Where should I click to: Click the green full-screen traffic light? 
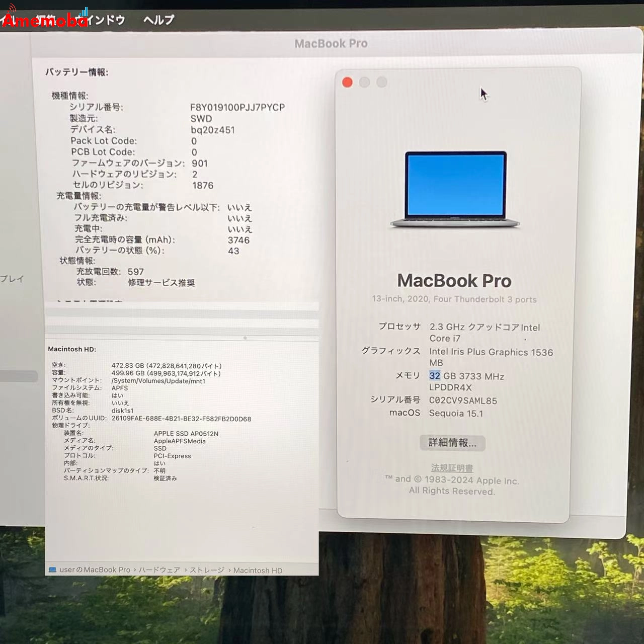[380, 82]
